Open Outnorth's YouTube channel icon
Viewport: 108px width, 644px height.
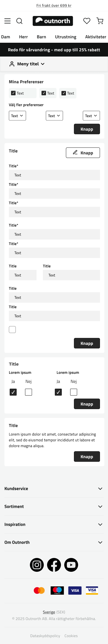(x=71, y=565)
